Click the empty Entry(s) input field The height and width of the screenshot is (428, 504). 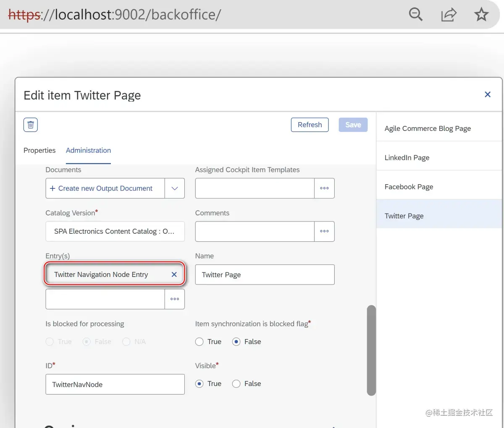pos(105,299)
